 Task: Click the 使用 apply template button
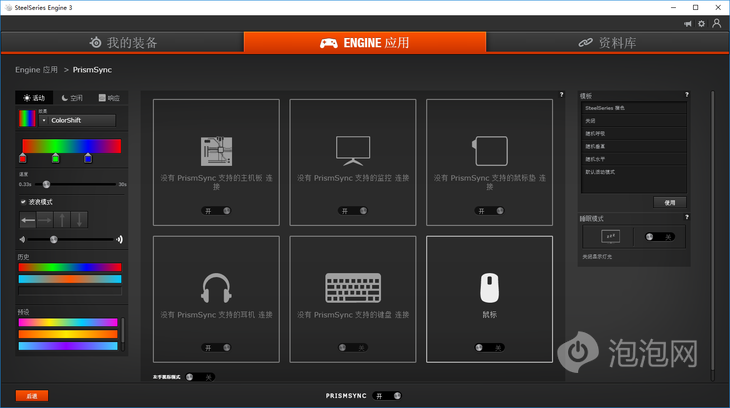tap(670, 203)
